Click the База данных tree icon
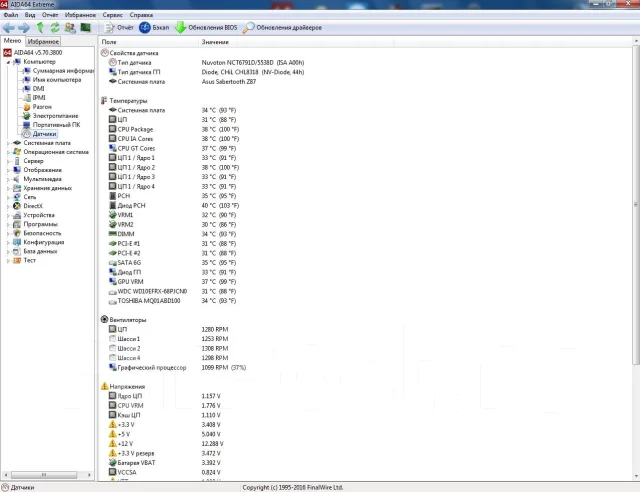Screen dimensions: 640x492 [17, 251]
